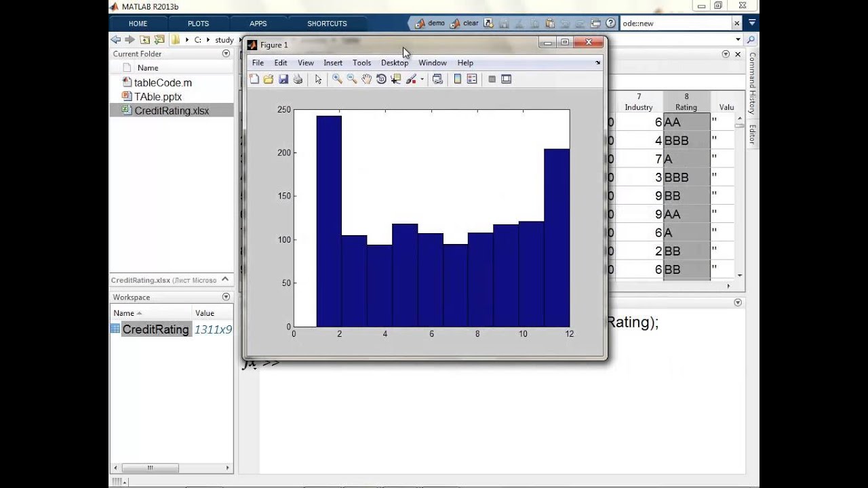Viewport: 868px width, 488px height.
Task: Select the Edit Plot arrow tool
Action: 318,79
